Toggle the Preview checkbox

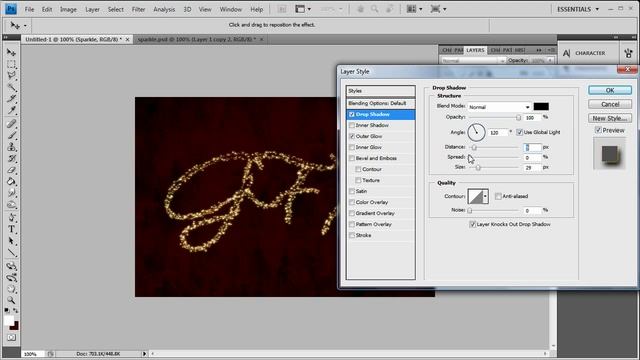click(x=598, y=130)
